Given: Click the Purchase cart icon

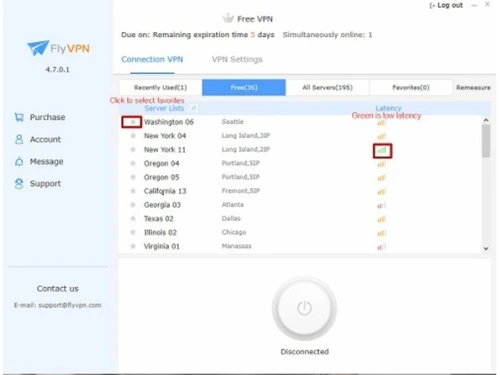Looking at the screenshot, I should coord(19,117).
